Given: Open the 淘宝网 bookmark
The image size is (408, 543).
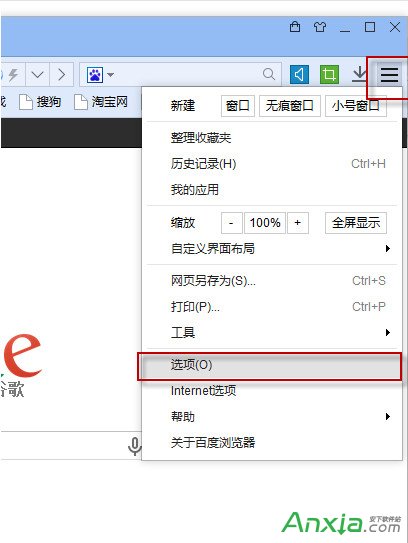Looking at the screenshot, I should pos(101,102).
